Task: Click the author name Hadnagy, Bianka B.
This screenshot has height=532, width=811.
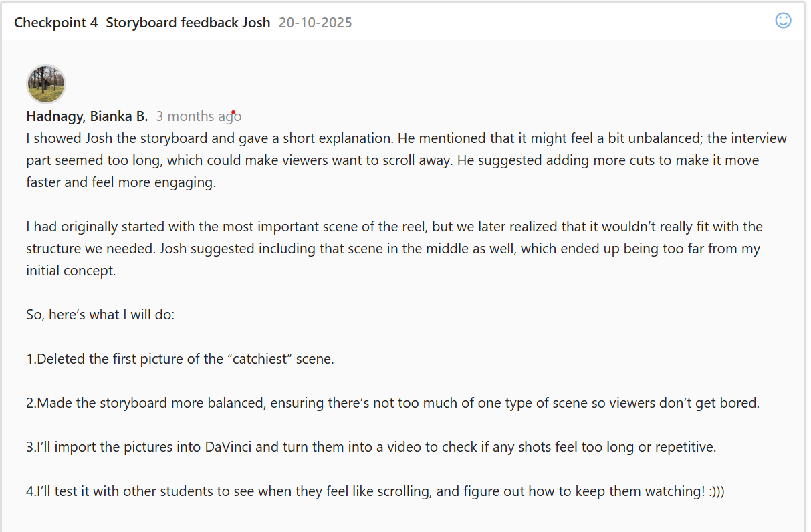Action: pos(87,116)
